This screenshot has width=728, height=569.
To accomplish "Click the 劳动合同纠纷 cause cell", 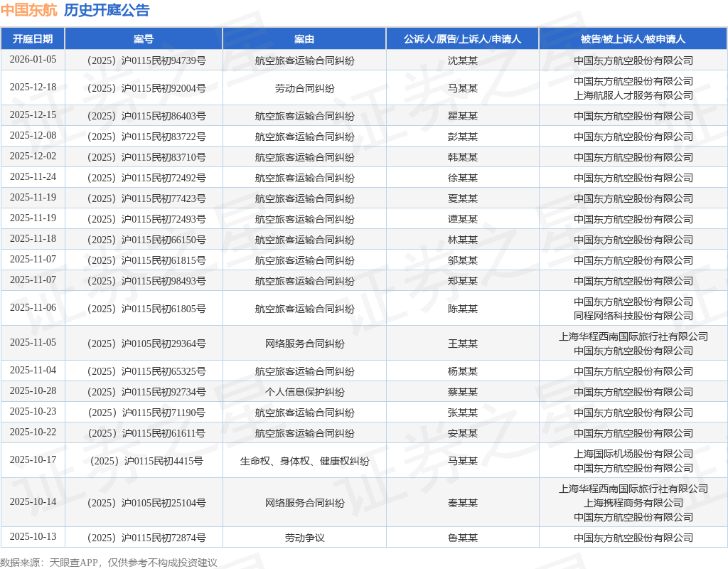I will point(304,88).
